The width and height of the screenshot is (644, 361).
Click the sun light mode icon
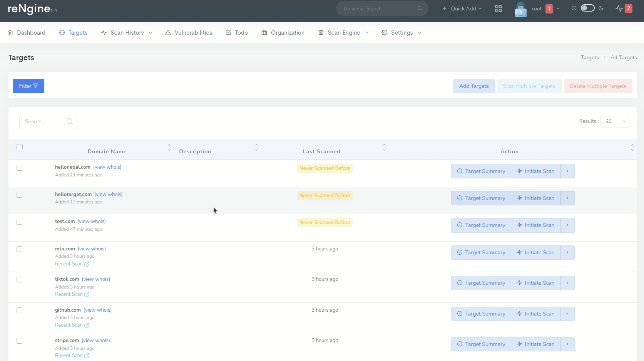click(x=574, y=8)
